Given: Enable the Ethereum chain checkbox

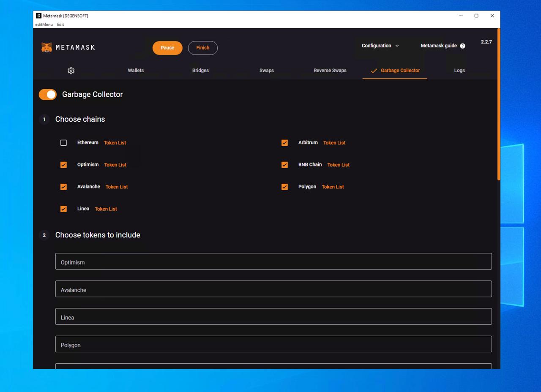Looking at the screenshot, I should coord(63,143).
